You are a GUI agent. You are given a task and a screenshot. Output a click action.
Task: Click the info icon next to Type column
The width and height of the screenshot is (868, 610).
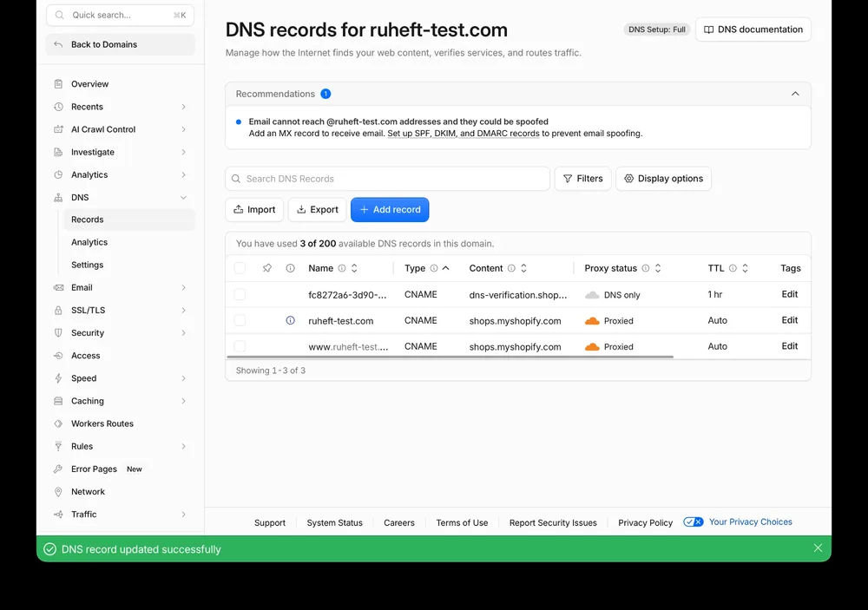[434, 268]
